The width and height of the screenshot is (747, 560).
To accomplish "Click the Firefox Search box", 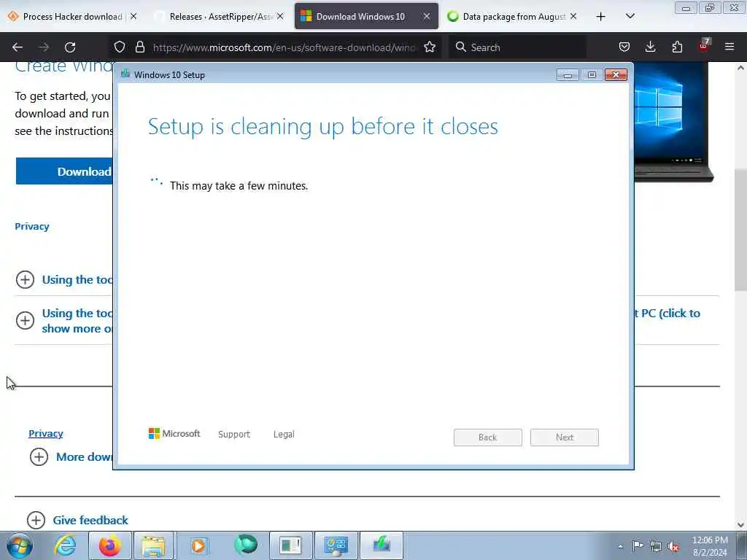I will click(x=519, y=47).
